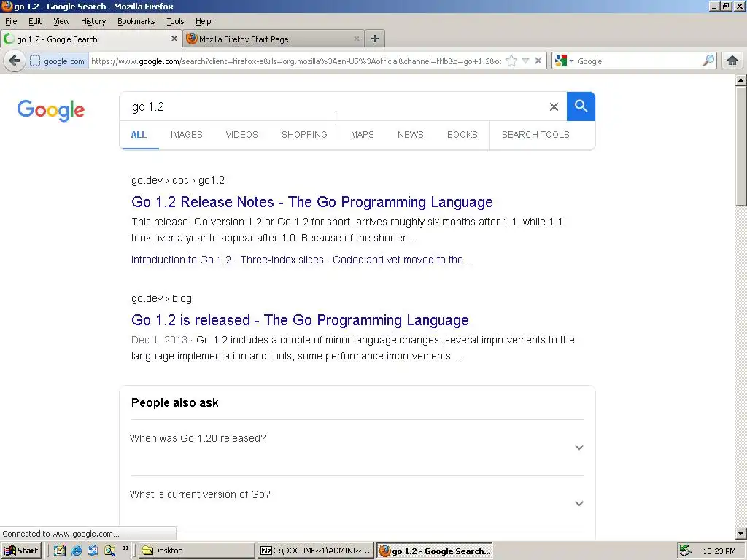Submit search with blue magnifier button
Viewport: 747px width, 560px height.
[581, 106]
